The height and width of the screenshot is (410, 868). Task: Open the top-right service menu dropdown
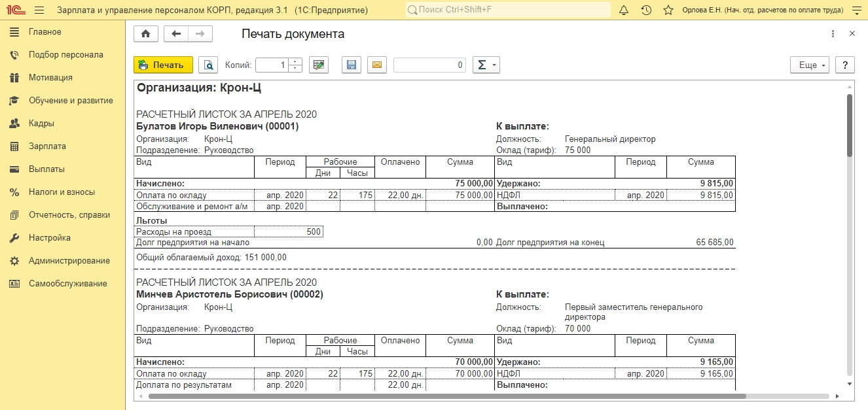[856, 10]
